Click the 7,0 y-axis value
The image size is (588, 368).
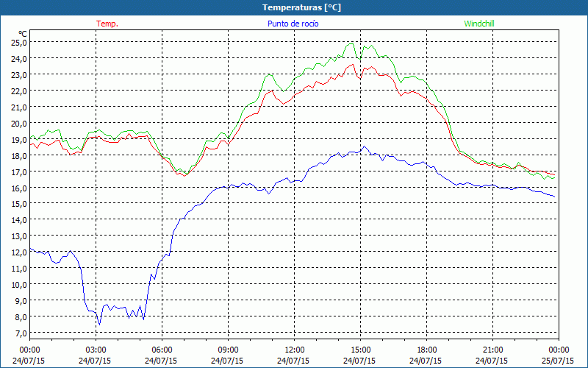(21, 333)
